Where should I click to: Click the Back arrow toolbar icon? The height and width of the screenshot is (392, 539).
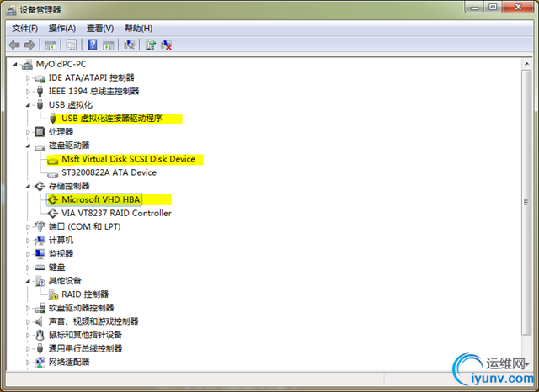coord(14,45)
